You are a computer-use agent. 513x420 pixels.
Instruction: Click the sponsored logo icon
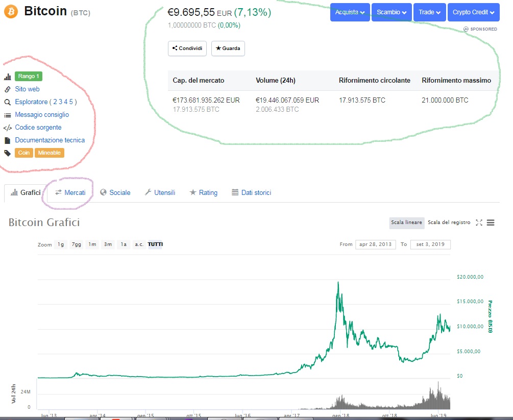(466, 29)
